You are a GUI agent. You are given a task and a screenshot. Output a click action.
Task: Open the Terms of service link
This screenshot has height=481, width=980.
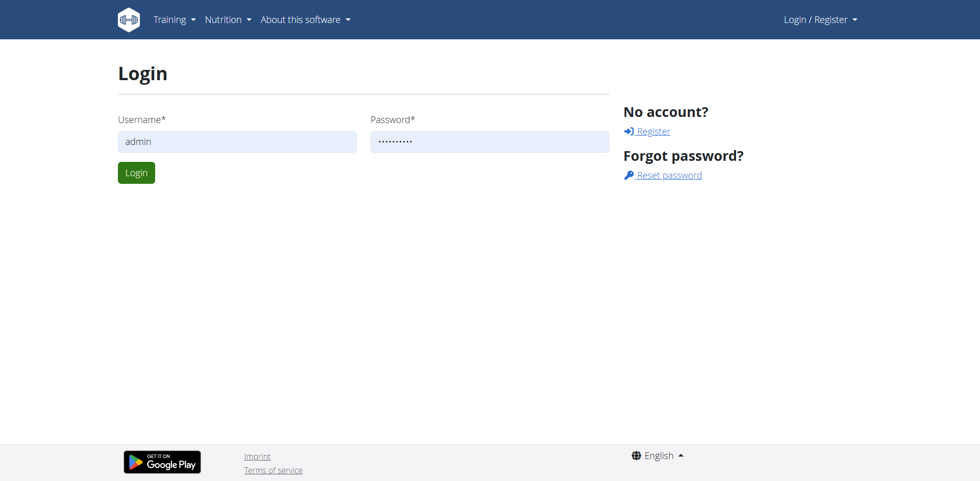(273, 470)
